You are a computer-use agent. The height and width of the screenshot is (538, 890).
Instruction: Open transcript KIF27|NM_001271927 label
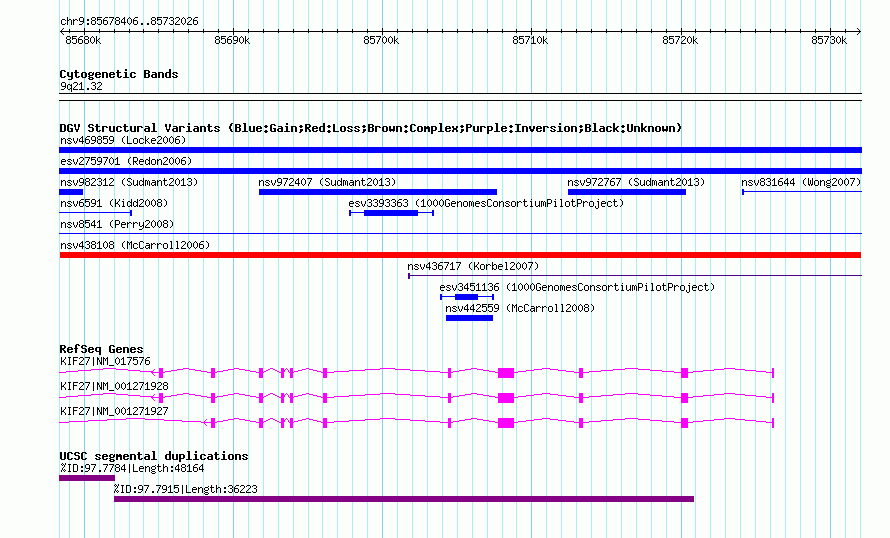point(114,411)
